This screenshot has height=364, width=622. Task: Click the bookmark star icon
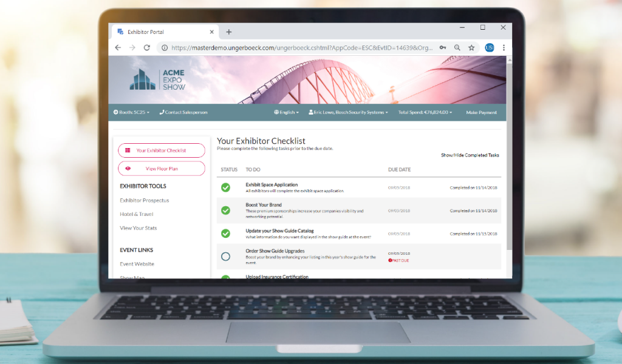coord(471,47)
